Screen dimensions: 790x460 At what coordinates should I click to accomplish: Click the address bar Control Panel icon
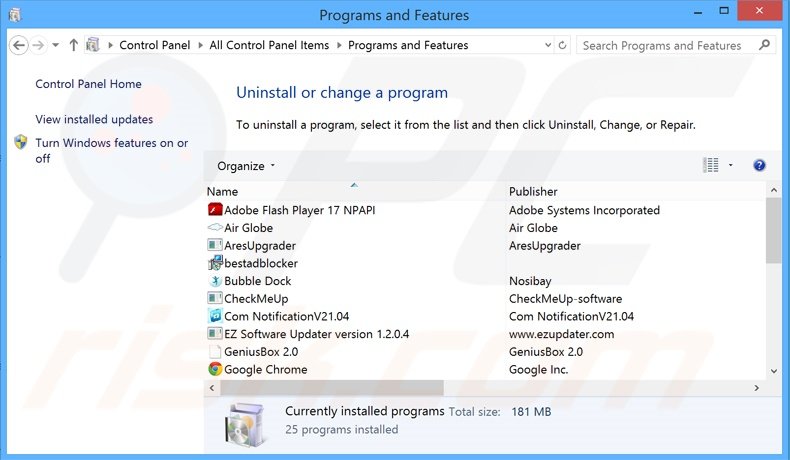[x=93, y=45]
